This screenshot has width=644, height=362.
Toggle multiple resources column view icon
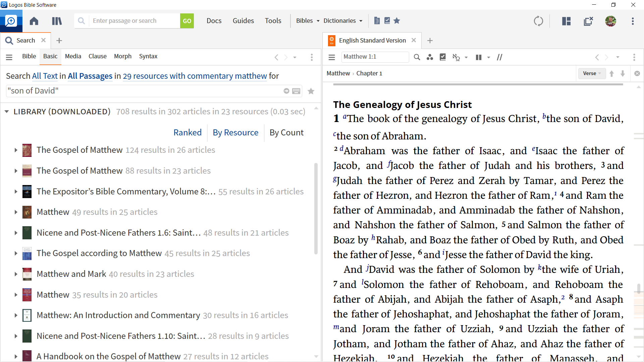[x=479, y=57]
